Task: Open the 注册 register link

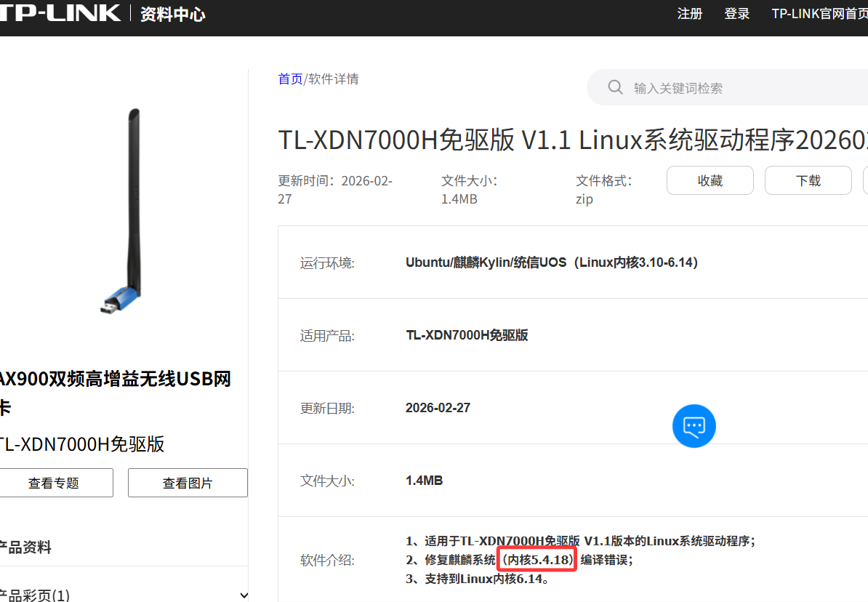Action: (x=689, y=14)
